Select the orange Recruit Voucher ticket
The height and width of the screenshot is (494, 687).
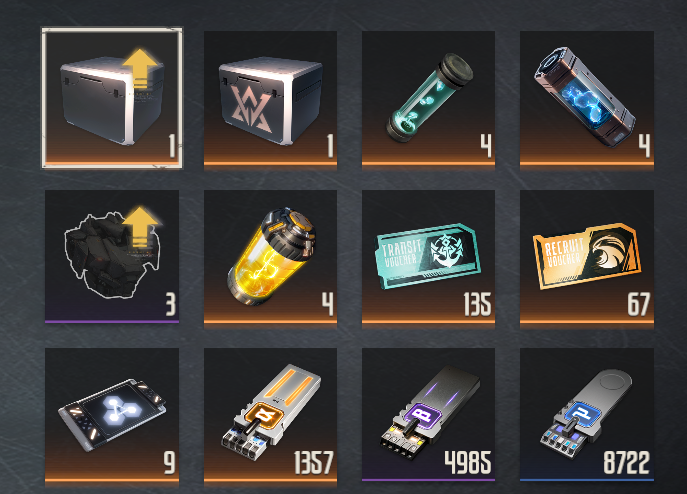click(587, 257)
